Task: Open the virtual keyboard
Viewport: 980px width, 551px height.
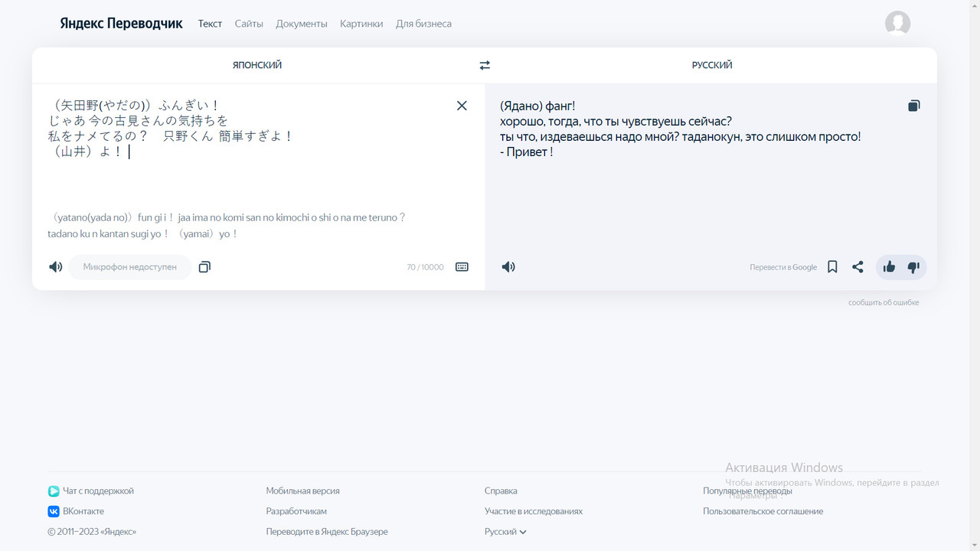Action: tap(462, 267)
